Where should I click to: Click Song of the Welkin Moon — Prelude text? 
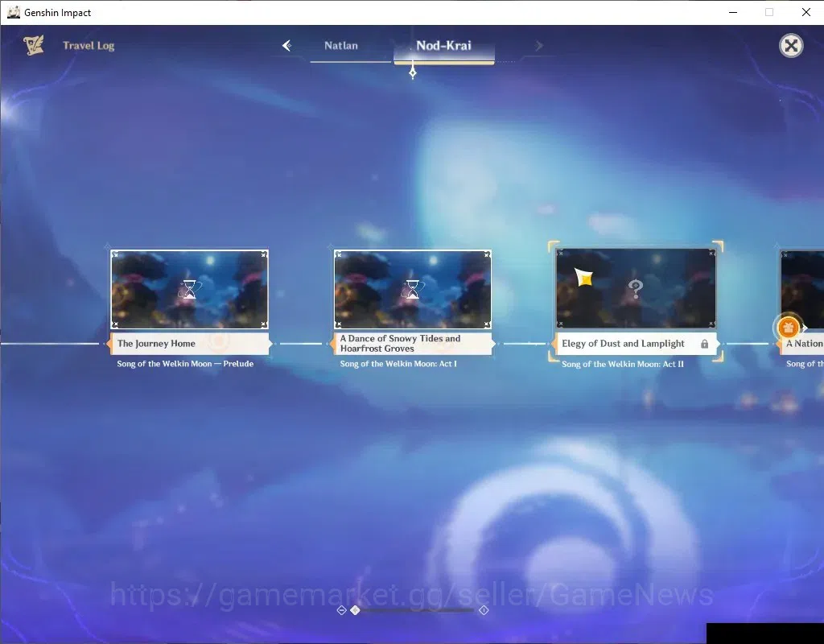pyautogui.click(x=185, y=364)
